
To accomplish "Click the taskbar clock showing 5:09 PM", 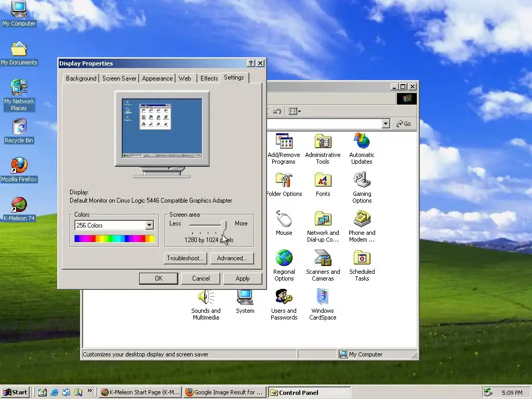I will pyautogui.click(x=512, y=393).
